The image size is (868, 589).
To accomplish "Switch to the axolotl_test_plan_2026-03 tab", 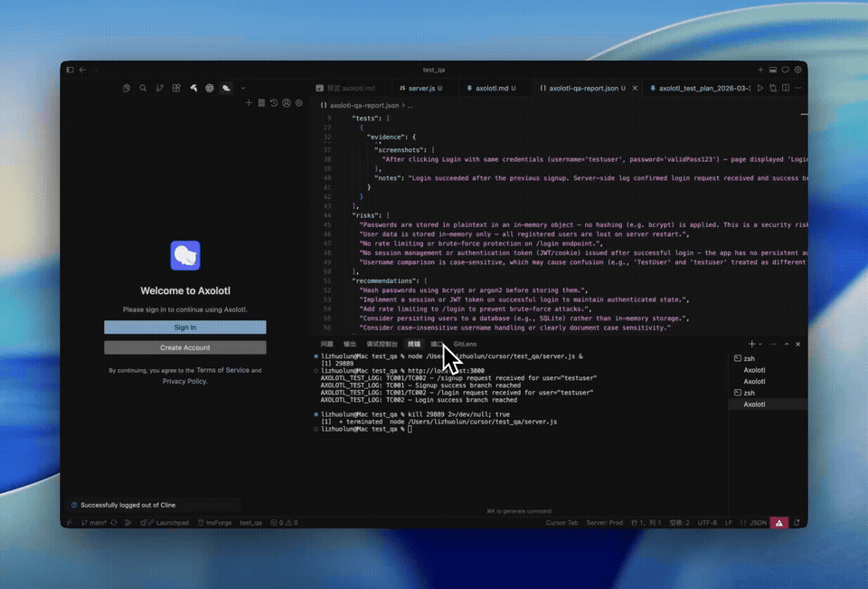I will pos(700,88).
